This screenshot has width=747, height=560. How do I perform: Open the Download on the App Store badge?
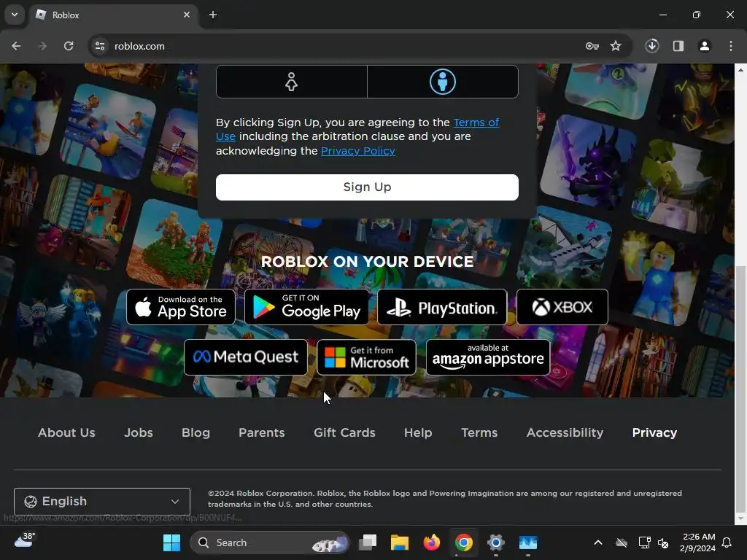pos(181,307)
